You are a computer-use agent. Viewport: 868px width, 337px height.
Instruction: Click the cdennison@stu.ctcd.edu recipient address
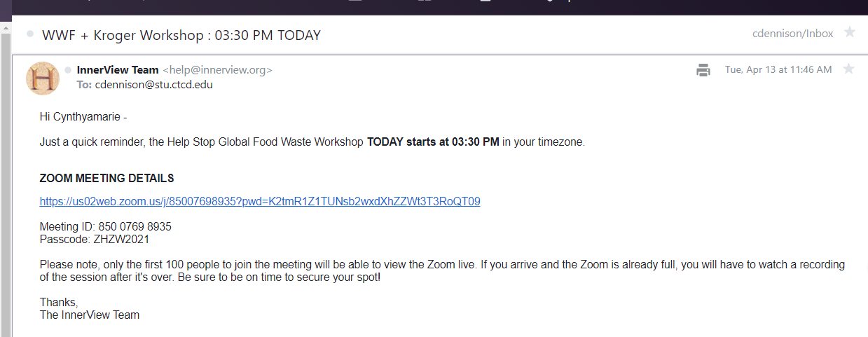pos(153,85)
